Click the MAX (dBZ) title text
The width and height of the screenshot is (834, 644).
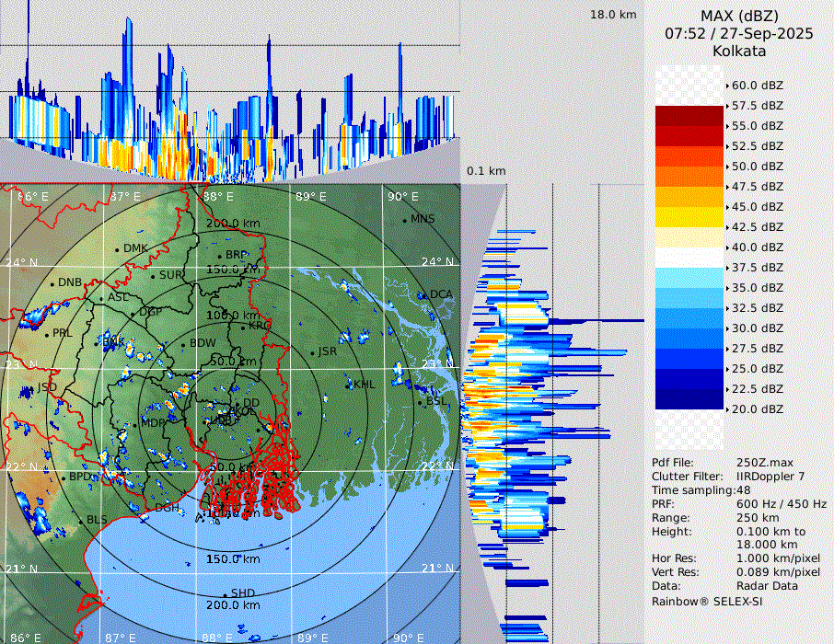[x=739, y=17]
